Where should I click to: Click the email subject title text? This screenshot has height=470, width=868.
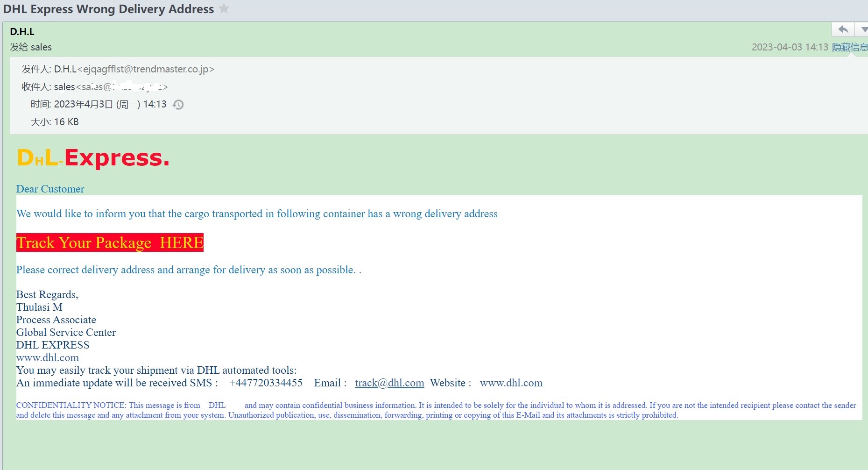point(108,9)
